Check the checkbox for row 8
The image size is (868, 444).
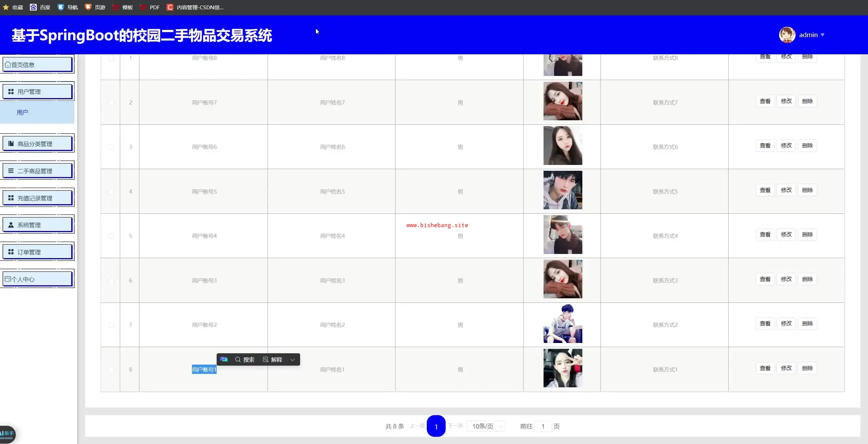[111, 370]
